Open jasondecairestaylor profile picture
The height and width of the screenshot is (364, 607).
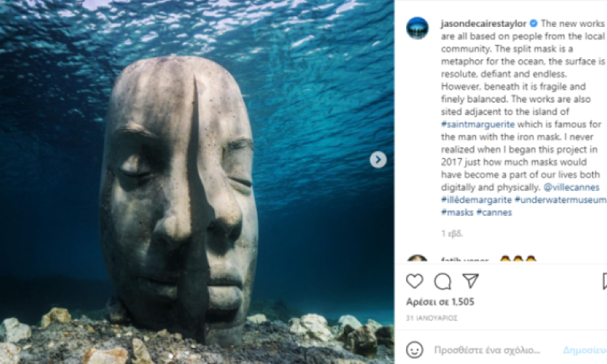(417, 28)
